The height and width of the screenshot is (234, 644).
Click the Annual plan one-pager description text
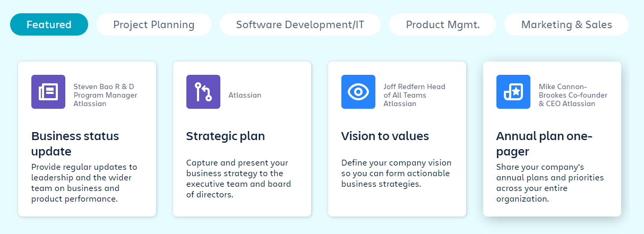[x=549, y=183]
